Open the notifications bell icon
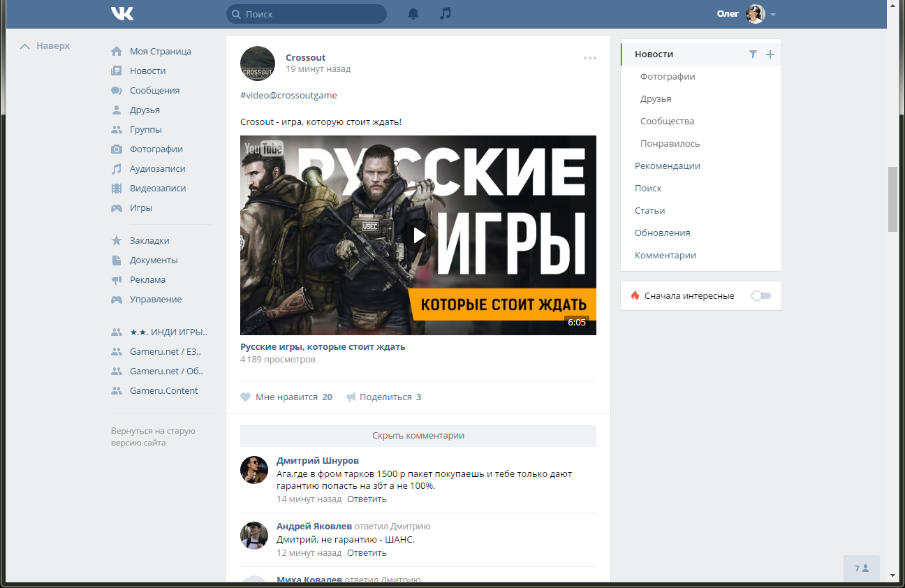Image resolution: width=905 pixels, height=588 pixels. point(413,13)
